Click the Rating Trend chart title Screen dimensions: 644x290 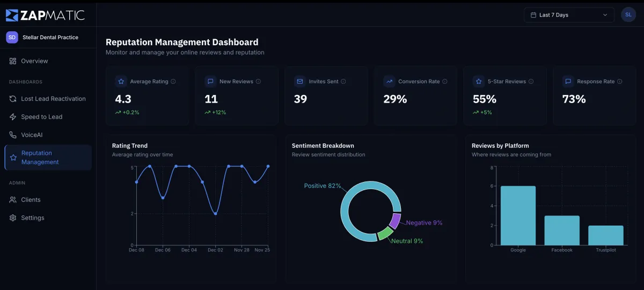pyautogui.click(x=130, y=146)
